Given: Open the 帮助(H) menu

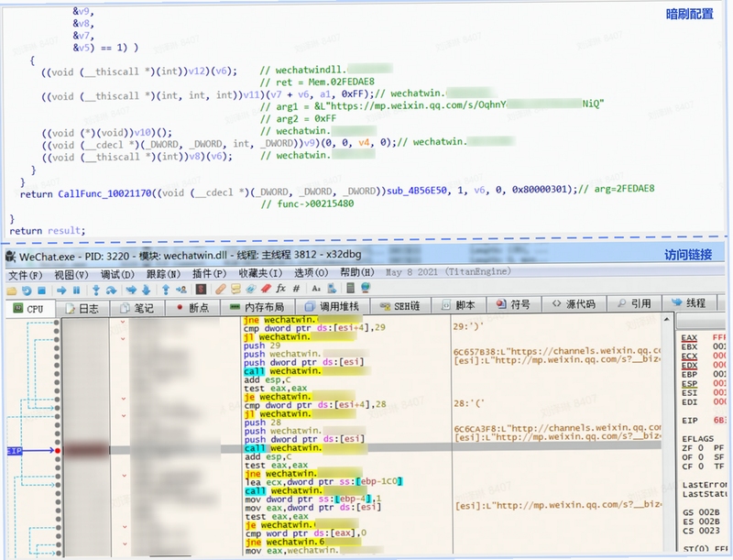Looking at the screenshot, I should [357, 272].
